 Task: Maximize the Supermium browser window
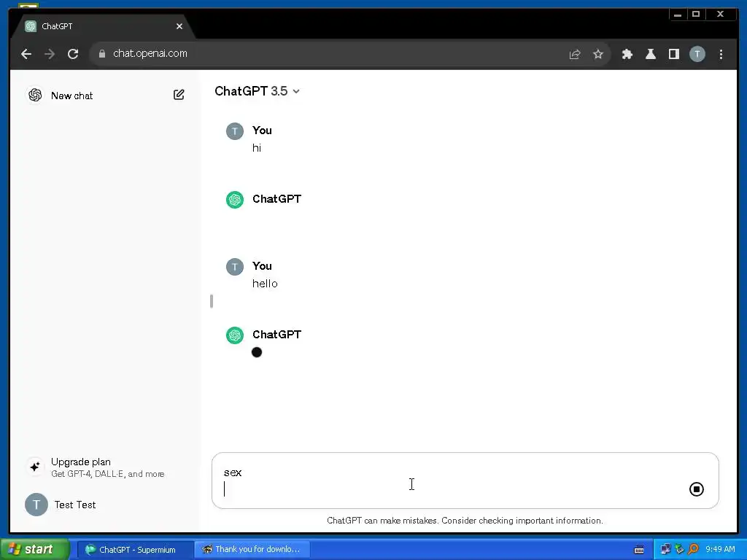click(696, 15)
